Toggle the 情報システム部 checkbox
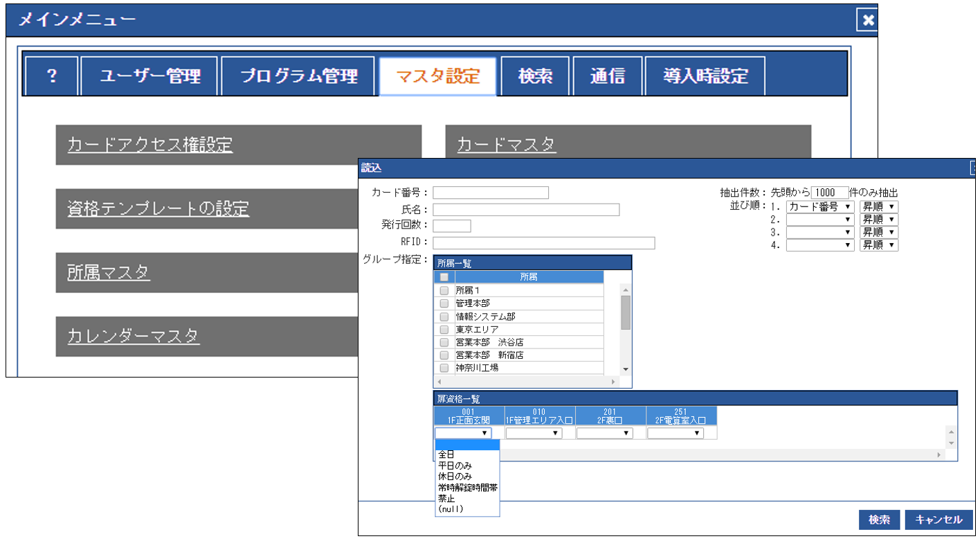The image size is (980, 541). (x=444, y=317)
